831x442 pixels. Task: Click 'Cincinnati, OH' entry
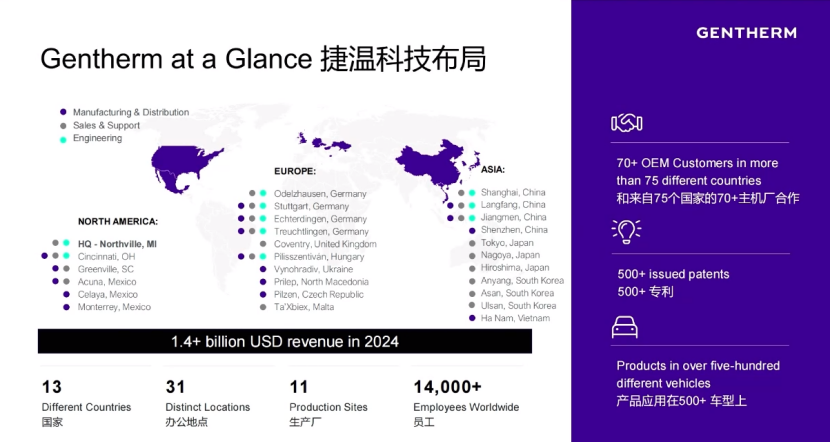[107, 257]
